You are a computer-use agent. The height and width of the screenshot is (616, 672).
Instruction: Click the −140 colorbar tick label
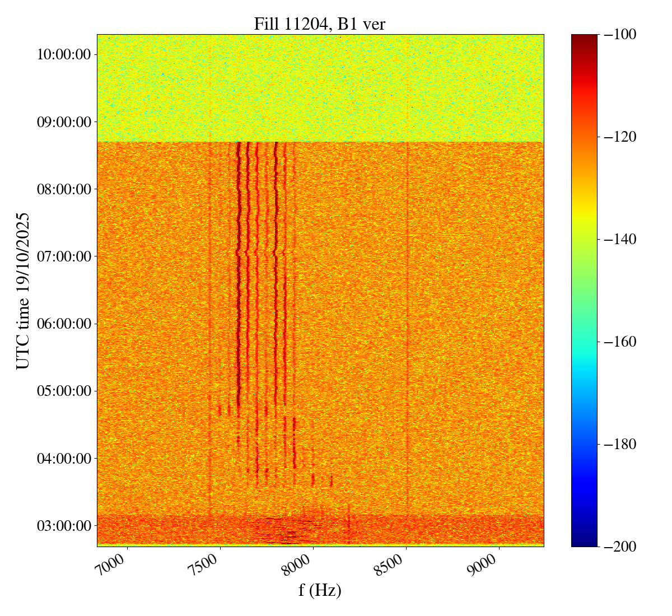click(x=620, y=239)
